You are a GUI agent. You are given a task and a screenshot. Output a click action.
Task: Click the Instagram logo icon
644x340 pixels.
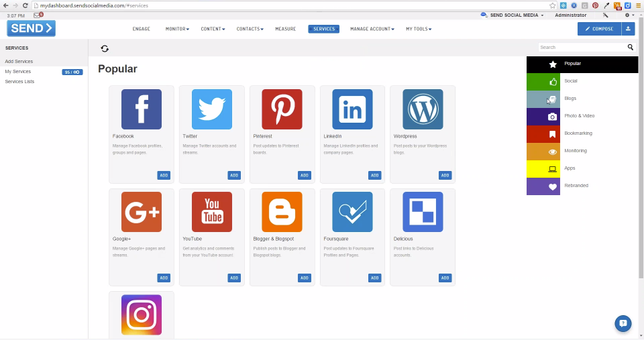click(x=142, y=315)
